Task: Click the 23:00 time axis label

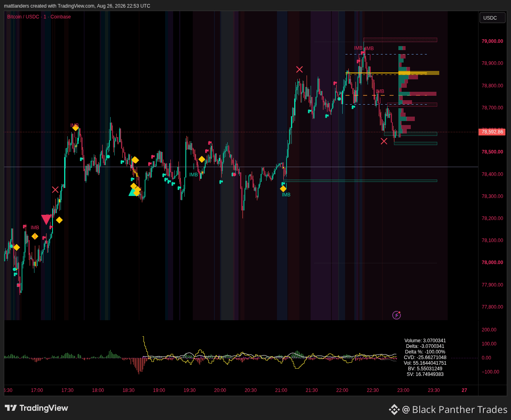Action: [403, 390]
